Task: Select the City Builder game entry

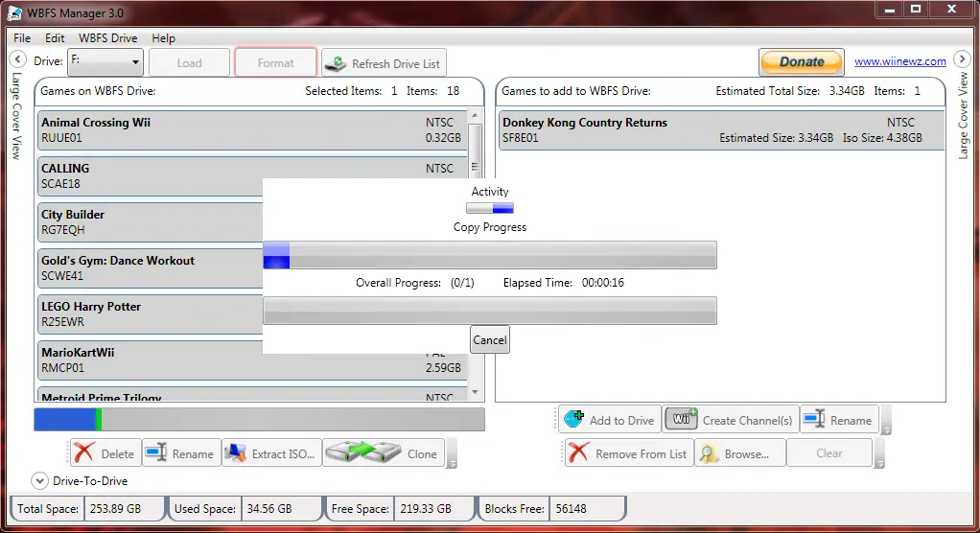Action: (x=150, y=221)
